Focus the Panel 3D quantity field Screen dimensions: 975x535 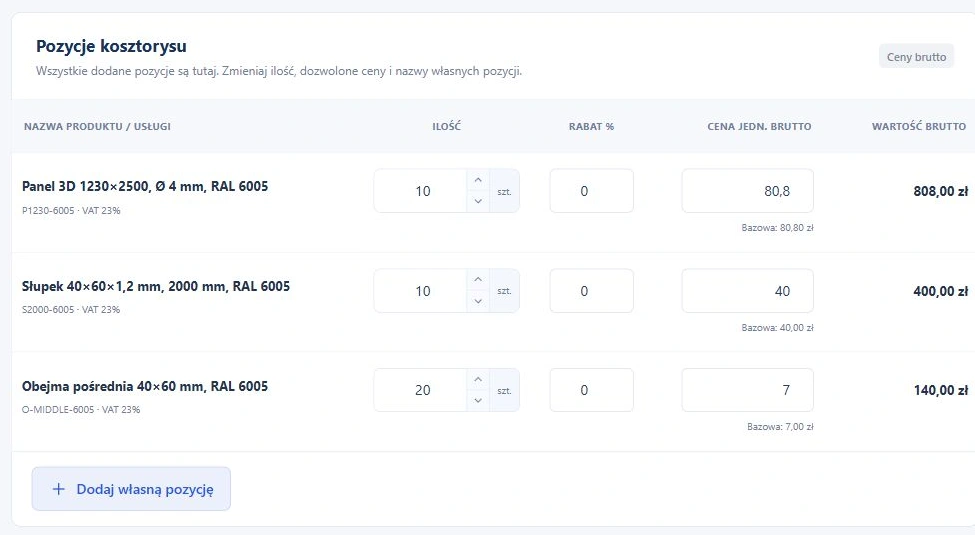pos(421,191)
